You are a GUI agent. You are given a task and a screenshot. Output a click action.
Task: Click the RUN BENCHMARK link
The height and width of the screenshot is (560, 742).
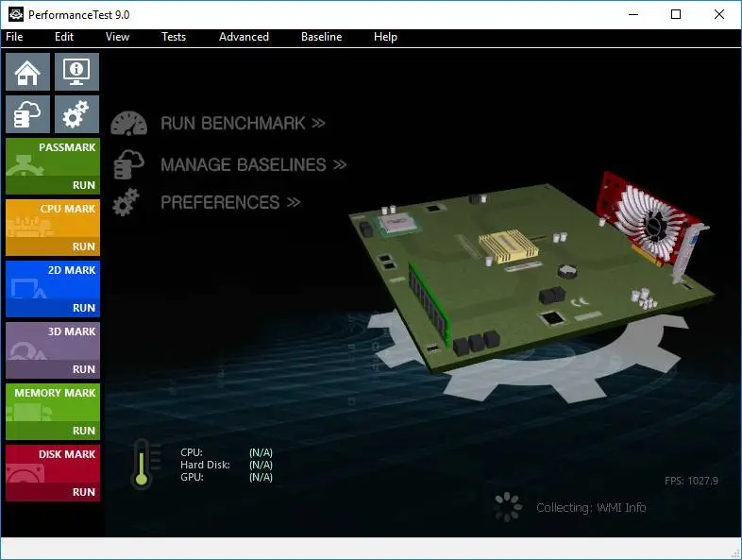(x=243, y=124)
